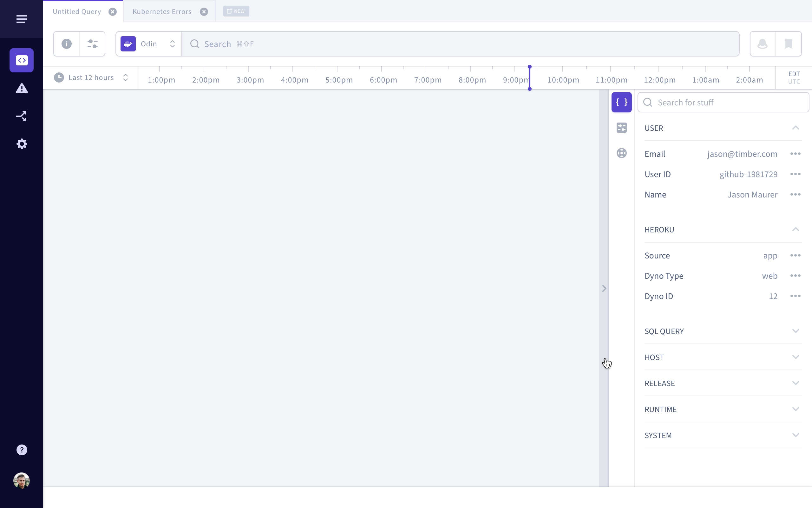
Task: Select the Source app value
Action: [770, 256]
